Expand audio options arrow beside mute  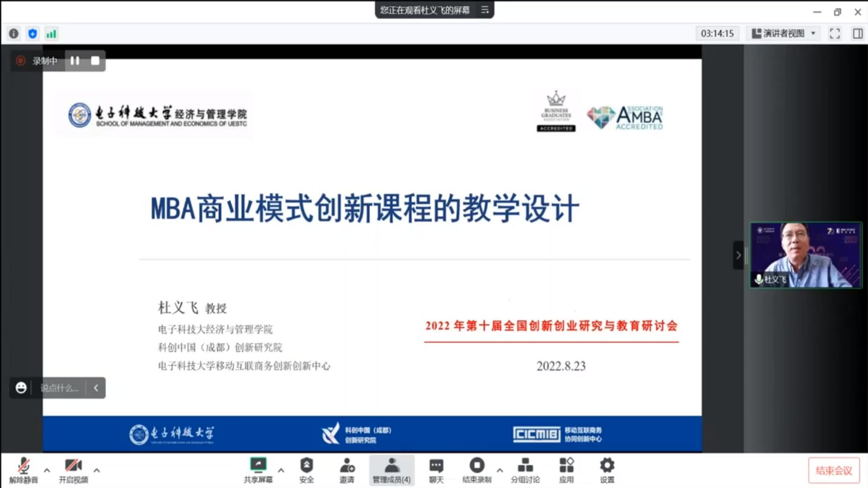pos(47,470)
